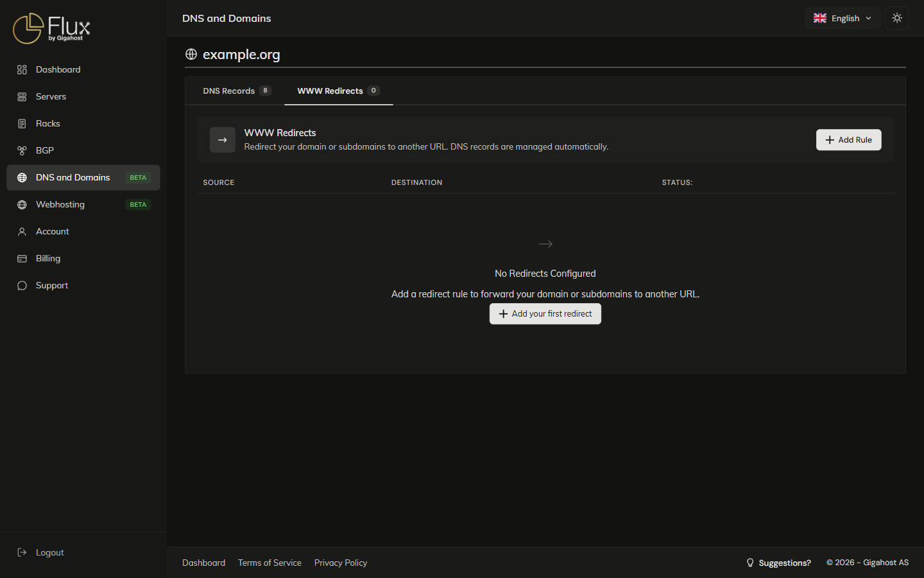Click the Webhosting globe icon in sidebar
Screen dimensions: 924x578
[x=22, y=204]
